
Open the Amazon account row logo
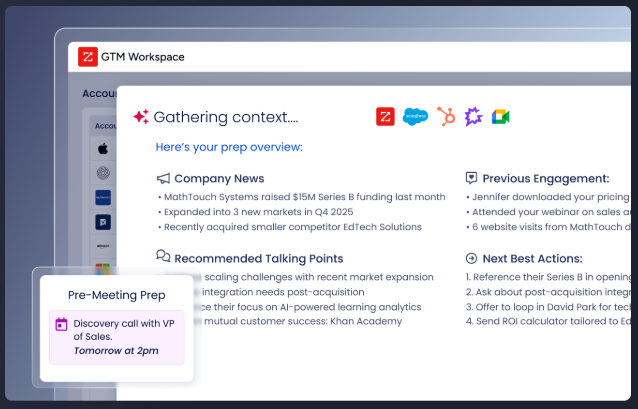pos(103,246)
